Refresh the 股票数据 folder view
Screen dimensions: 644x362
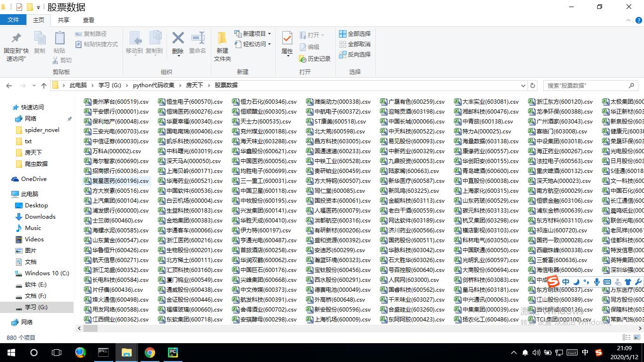(533, 85)
